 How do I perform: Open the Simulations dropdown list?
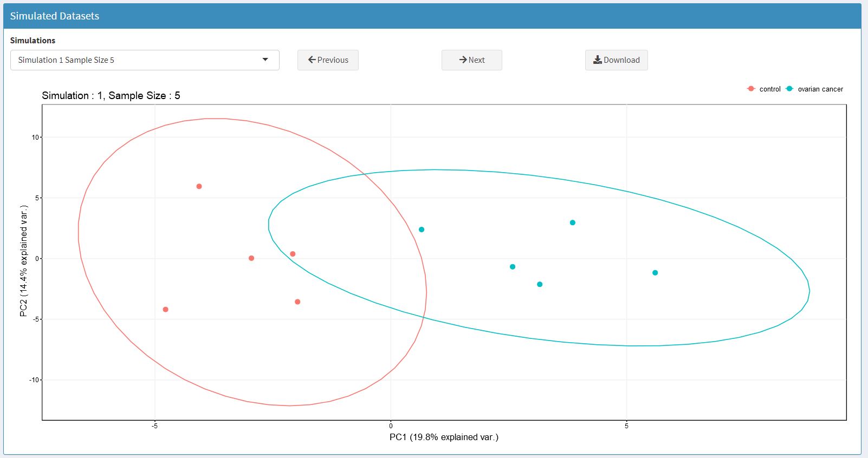(x=145, y=60)
